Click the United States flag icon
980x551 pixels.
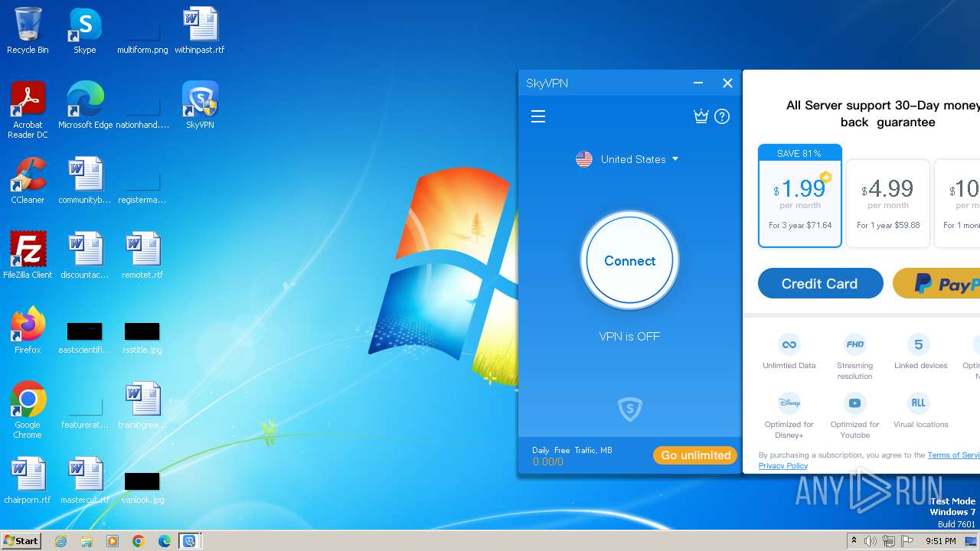click(584, 159)
